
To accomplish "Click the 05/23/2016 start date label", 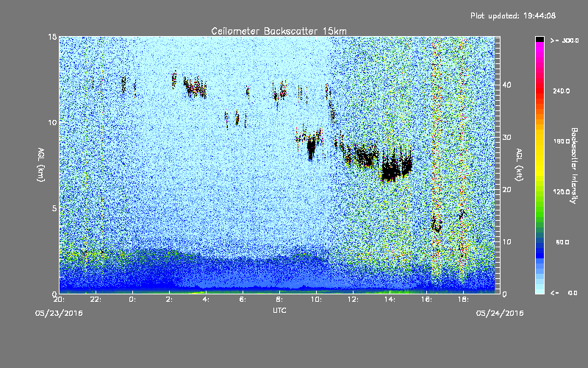I will click(x=59, y=314).
